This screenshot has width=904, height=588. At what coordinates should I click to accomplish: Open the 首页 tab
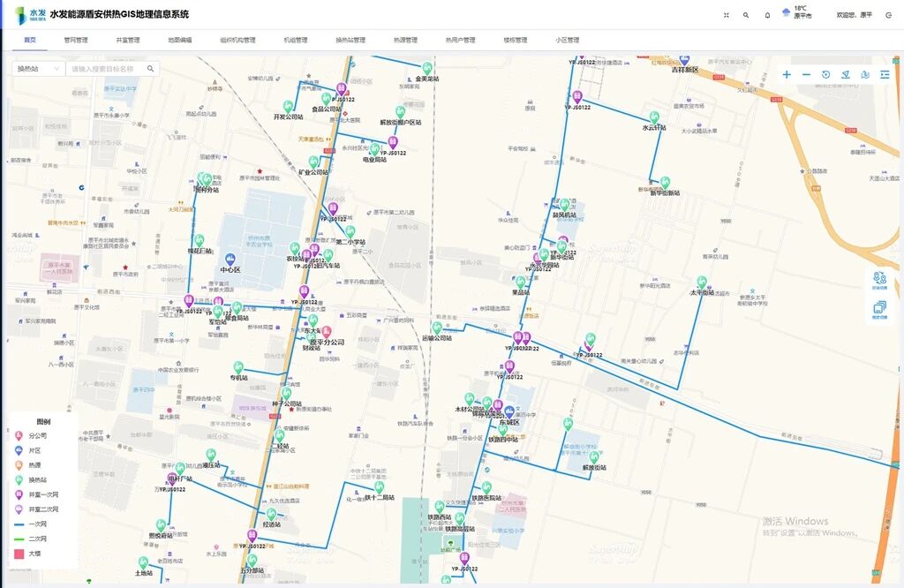(30, 40)
